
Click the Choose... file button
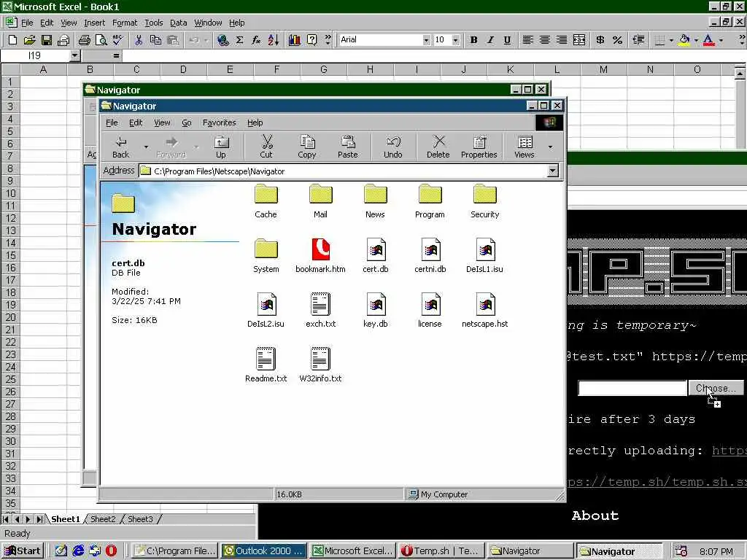coord(716,388)
